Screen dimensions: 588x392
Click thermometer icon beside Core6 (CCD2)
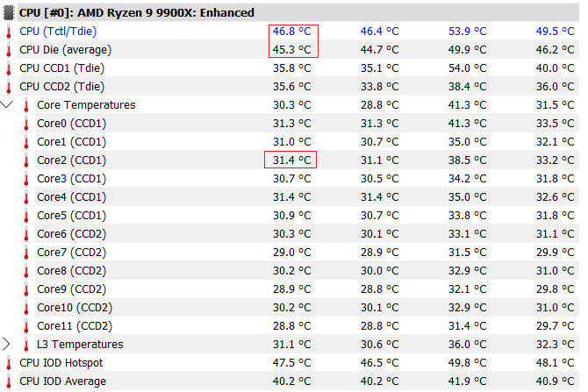point(26,234)
